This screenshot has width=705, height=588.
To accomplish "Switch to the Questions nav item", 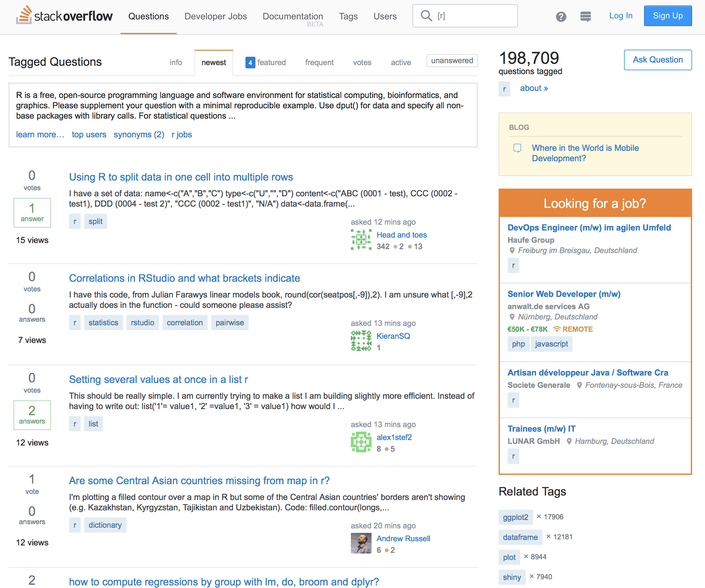I will coord(148,16).
